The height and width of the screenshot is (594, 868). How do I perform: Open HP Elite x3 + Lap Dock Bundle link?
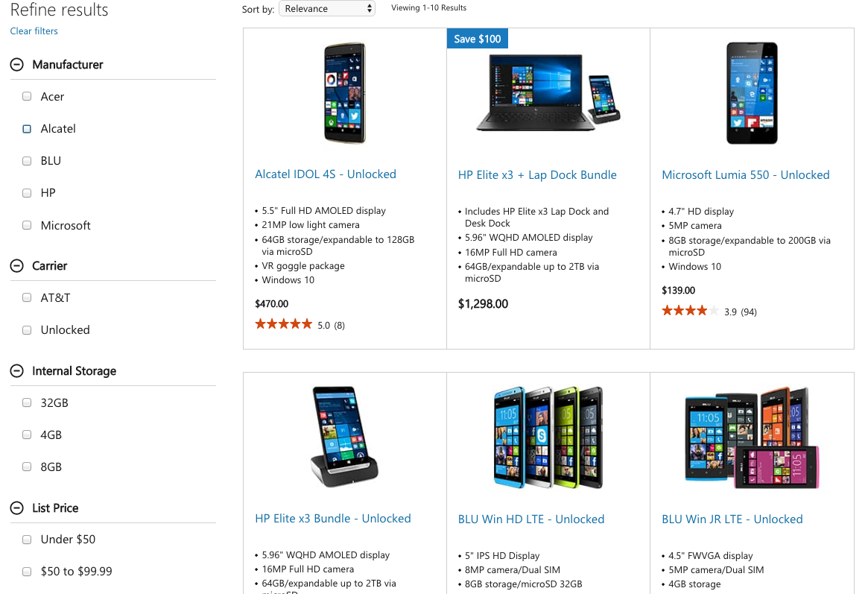click(537, 175)
